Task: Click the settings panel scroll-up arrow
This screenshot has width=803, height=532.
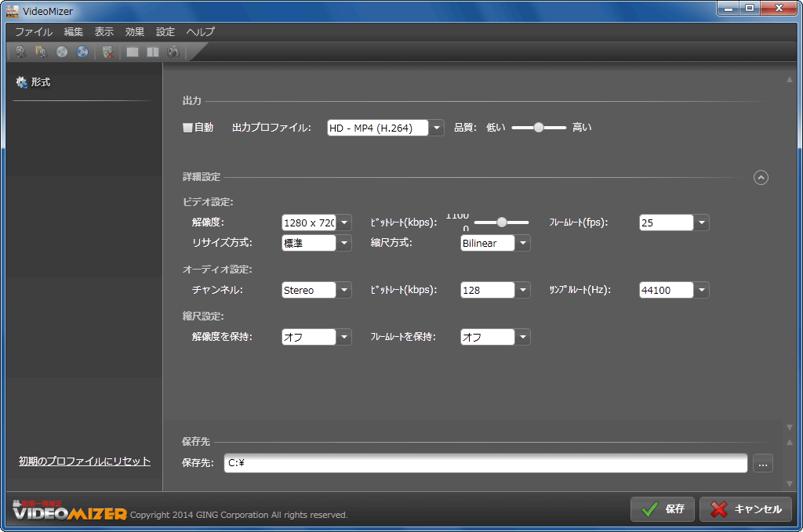Action: 789,80
